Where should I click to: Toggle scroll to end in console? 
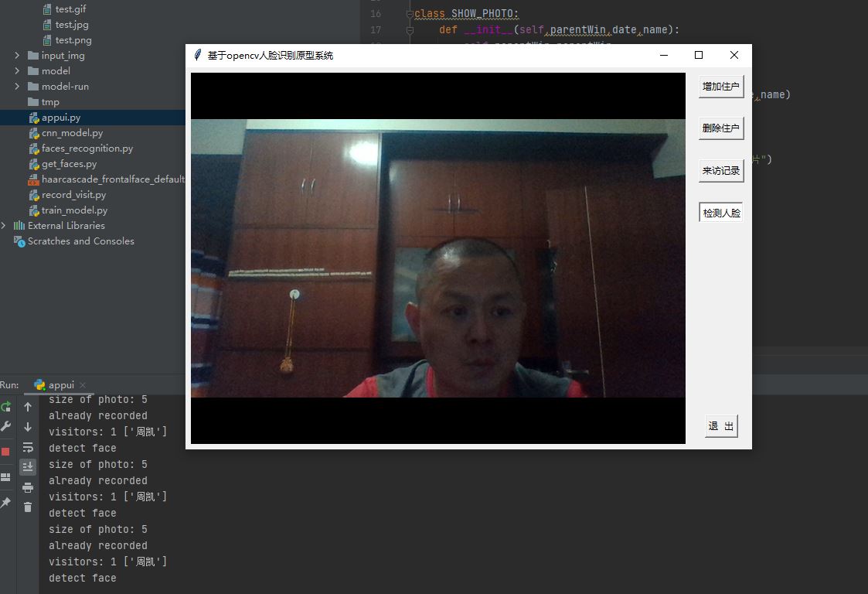pyautogui.click(x=28, y=467)
